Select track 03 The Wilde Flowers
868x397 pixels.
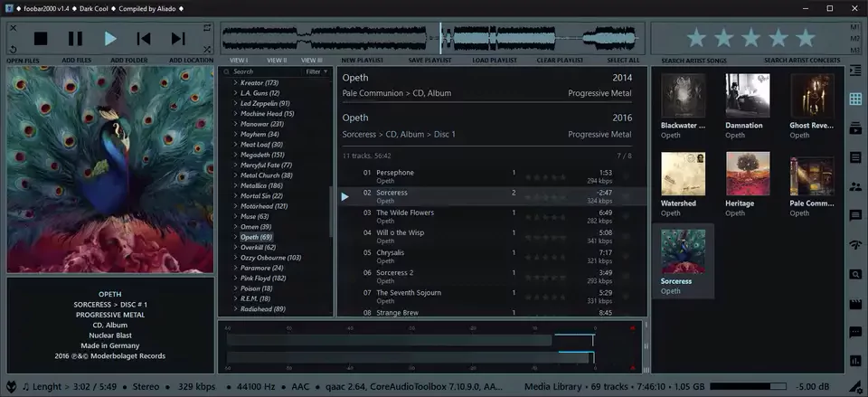(492, 216)
